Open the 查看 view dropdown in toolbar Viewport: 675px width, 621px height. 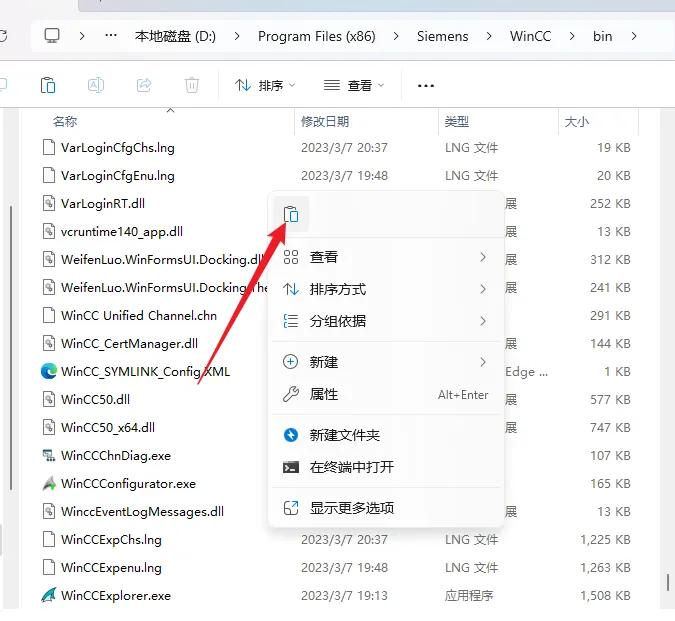click(354, 85)
